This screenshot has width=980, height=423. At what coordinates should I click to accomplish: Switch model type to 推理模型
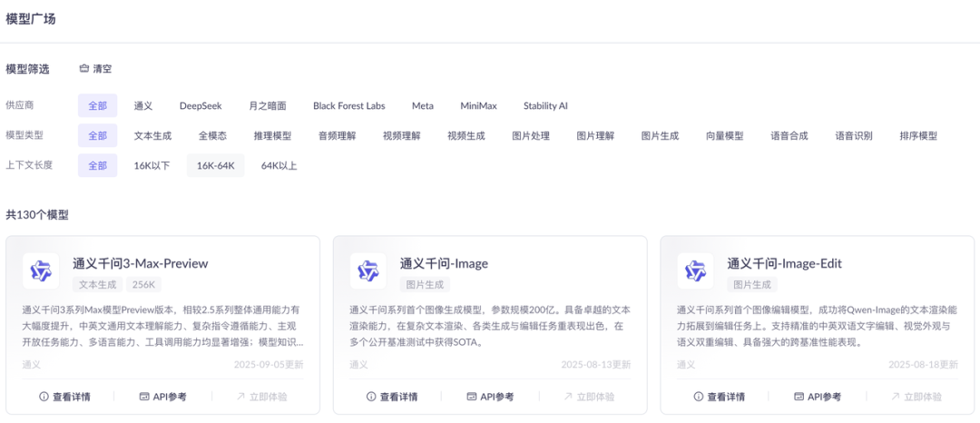click(x=270, y=135)
